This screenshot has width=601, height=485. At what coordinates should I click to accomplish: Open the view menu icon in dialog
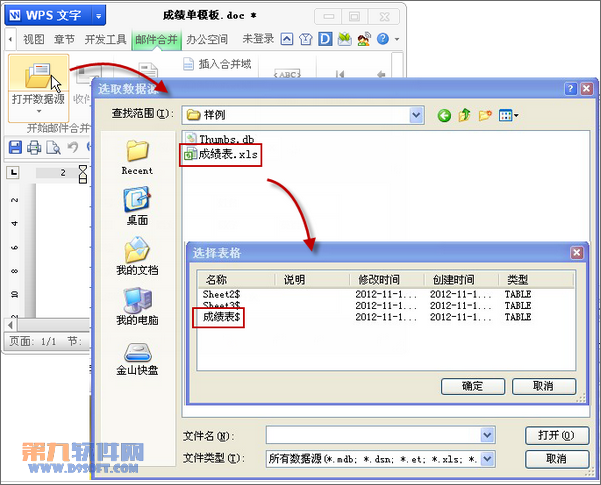click(509, 115)
